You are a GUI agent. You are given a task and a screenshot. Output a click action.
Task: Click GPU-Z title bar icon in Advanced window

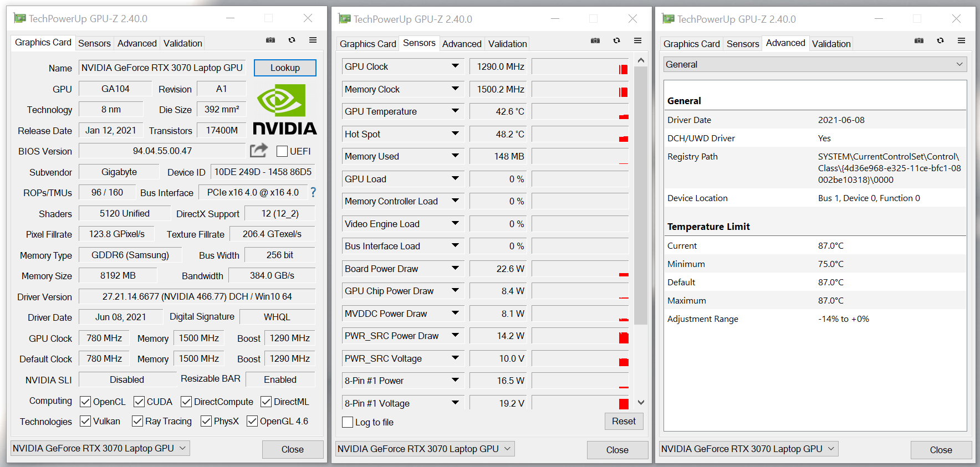668,19
